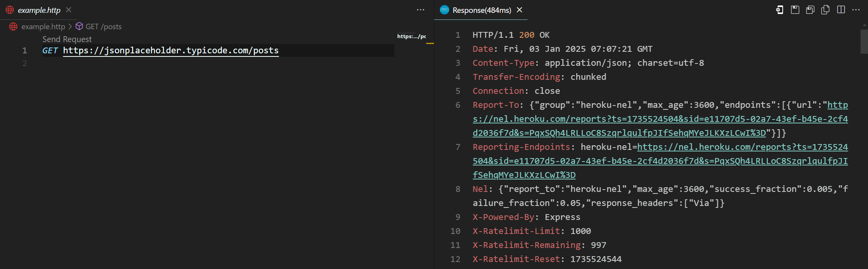Click the '997' remaining value
Viewport: 868px width, 269px height.
[598, 245]
